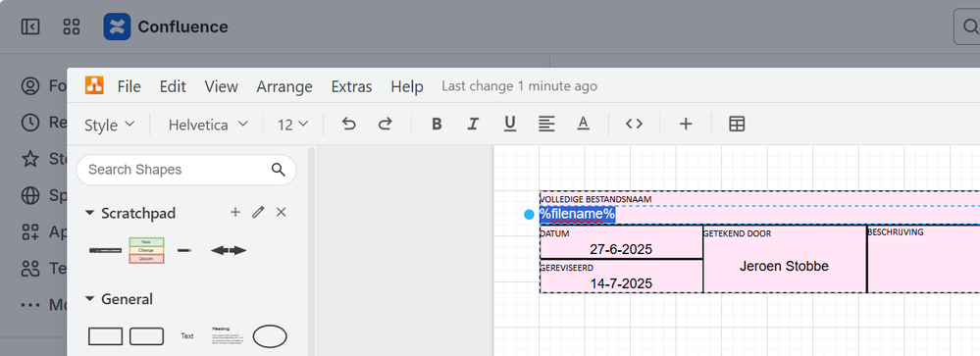Image resolution: width=980 pixels, height=356 pixels.
Task: Toggle bold formatting
Action: 437,125
